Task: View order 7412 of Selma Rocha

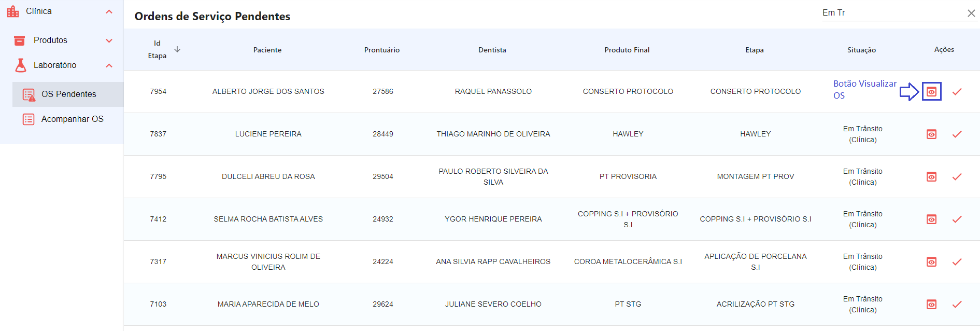Action: pos(931,219)
